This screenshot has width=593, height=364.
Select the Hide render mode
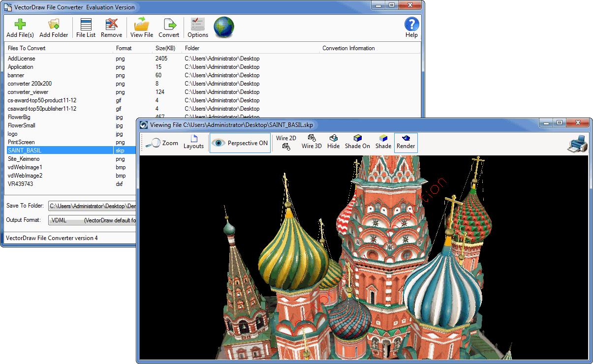[x=334, y=142]
